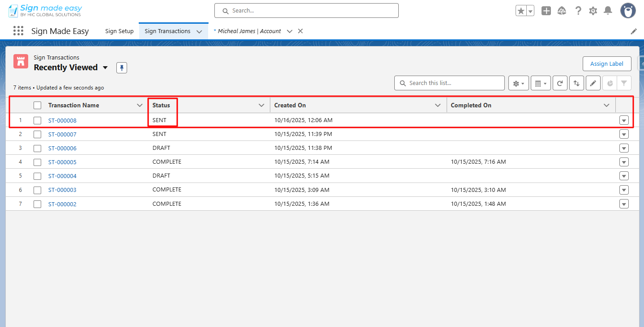Check the row for ST-000005
The image size is (644, 327).
tap(38, 162)
